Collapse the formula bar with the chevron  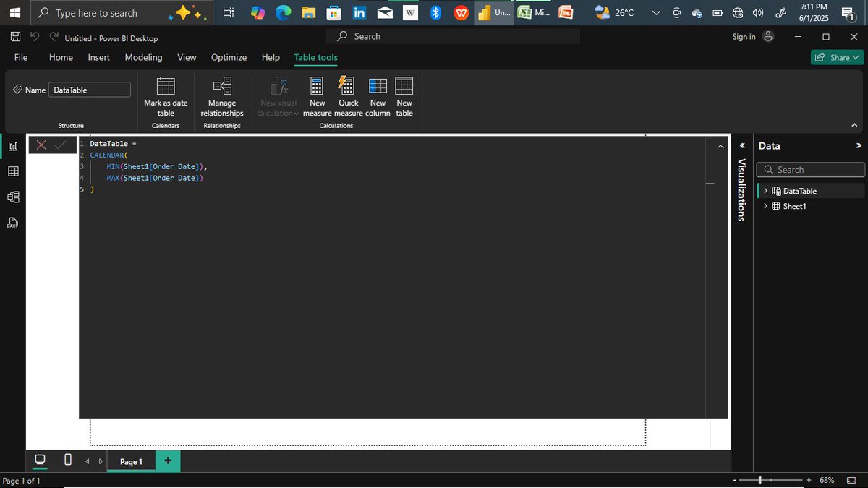720,147
